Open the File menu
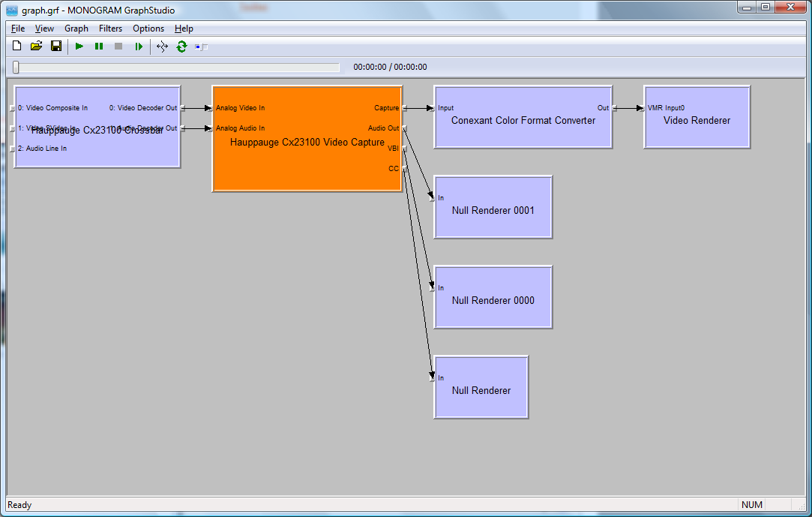The image size is (812, 517). tap(17, 29)
